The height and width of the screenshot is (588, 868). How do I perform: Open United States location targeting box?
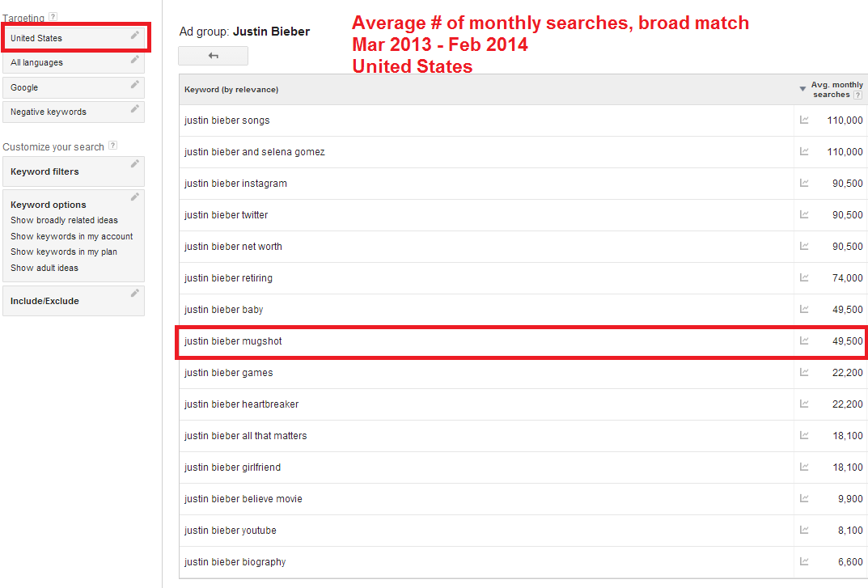coord(74,38)
